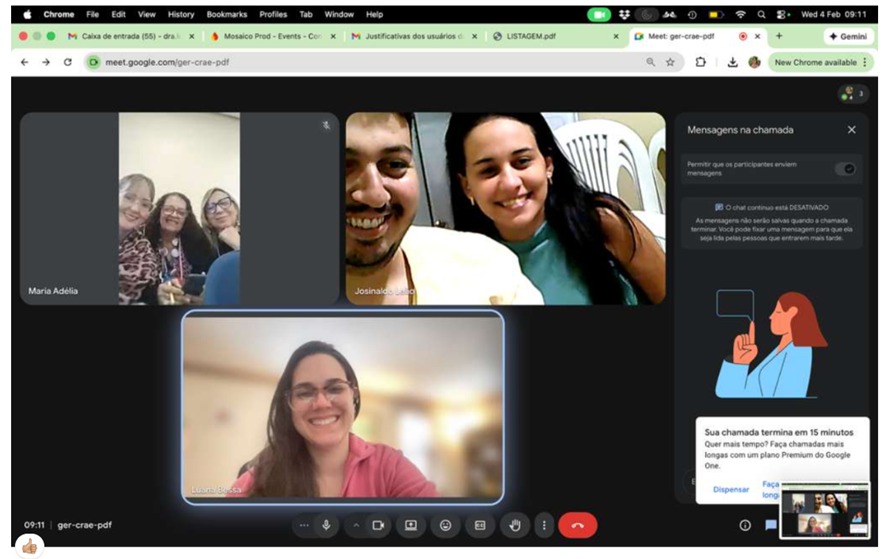Image resolution: width=886 pixels, height=559 pixels.
Task: Open participants list showing 3 people
Action: click(853, 94)
